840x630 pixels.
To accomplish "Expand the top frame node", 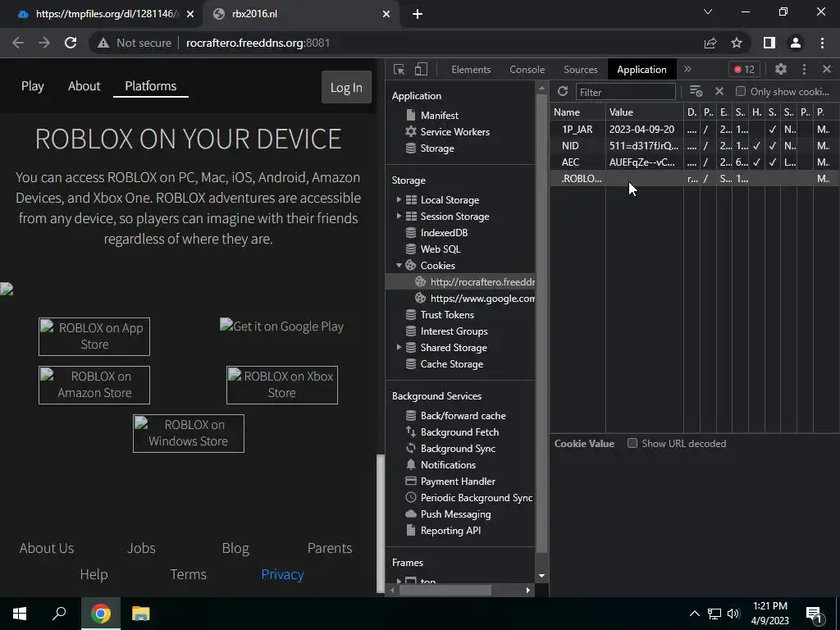I will coord(399,581).
